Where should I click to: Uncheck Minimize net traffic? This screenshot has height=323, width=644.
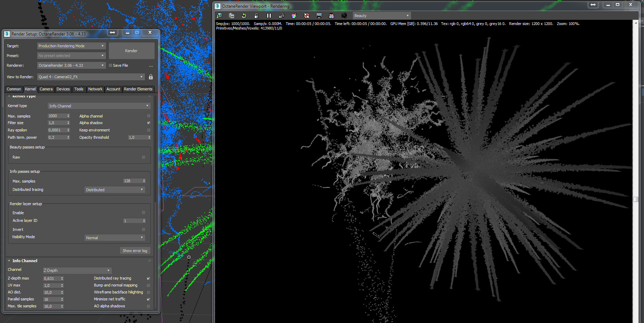point(148,299)
